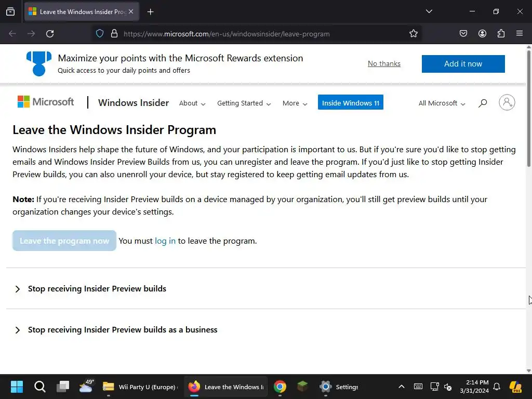532x399 pixels.
Task: Click the Microsoft Rewards ribbon icon
Action: tap(39, 63)
